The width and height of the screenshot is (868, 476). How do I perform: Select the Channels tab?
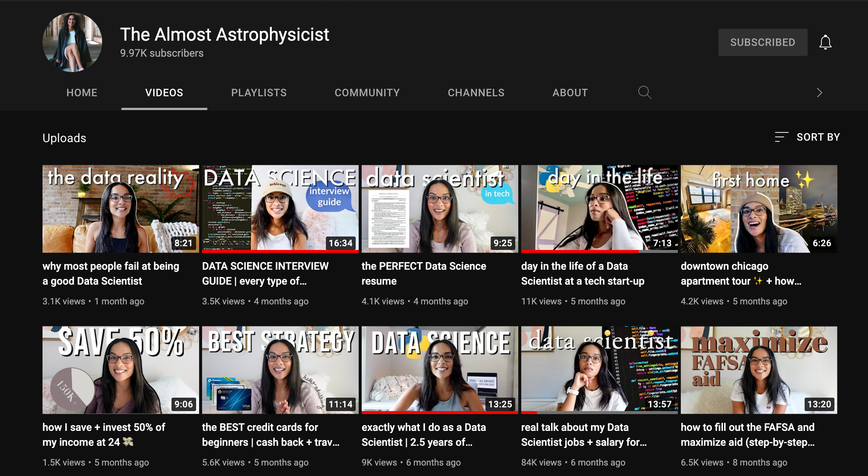tap(476, 93)
